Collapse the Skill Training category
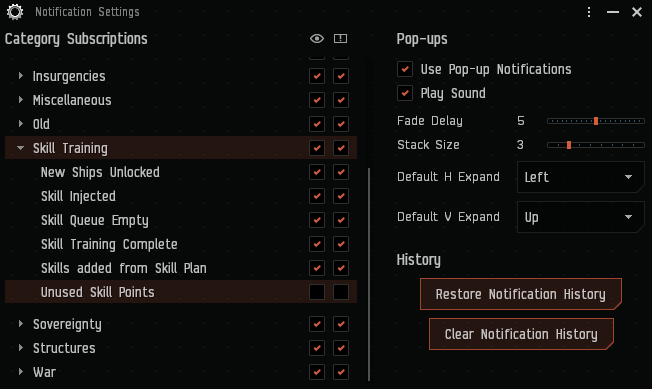652x389 pixels. click(20, 148)
